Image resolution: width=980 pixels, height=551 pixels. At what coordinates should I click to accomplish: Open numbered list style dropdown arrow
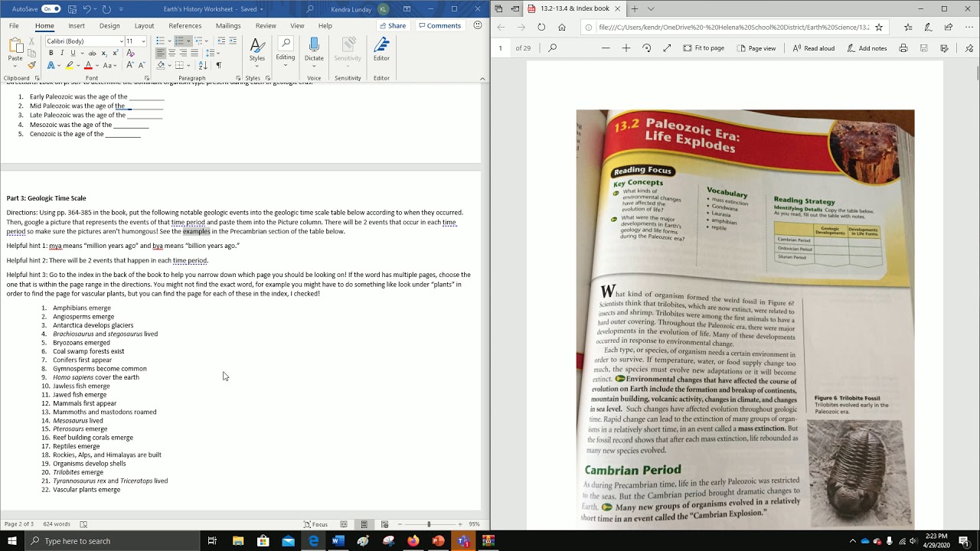pos(188,41)
